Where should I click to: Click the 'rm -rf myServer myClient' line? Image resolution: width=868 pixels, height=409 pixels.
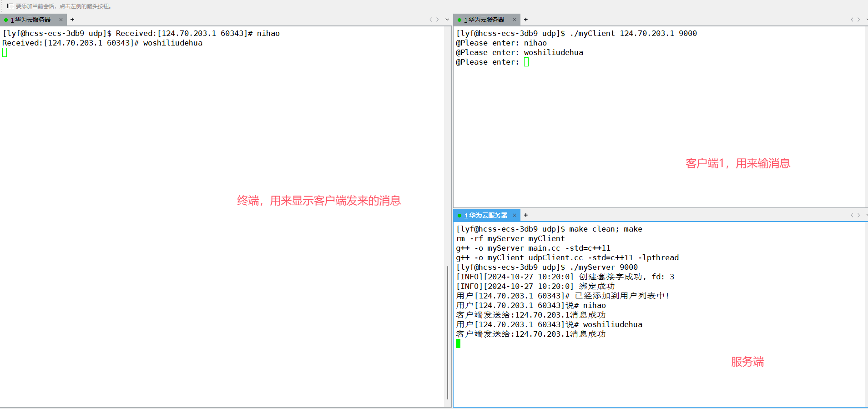coord(510,238)
